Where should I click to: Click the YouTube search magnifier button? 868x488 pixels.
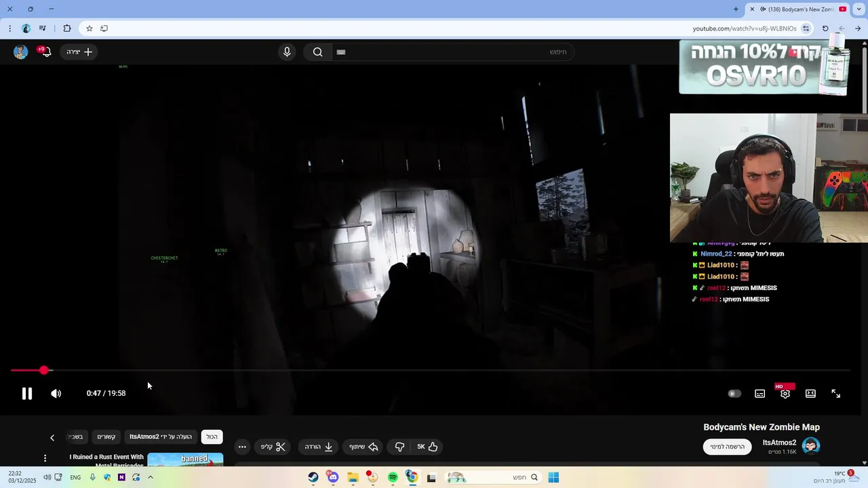(317, 52)
